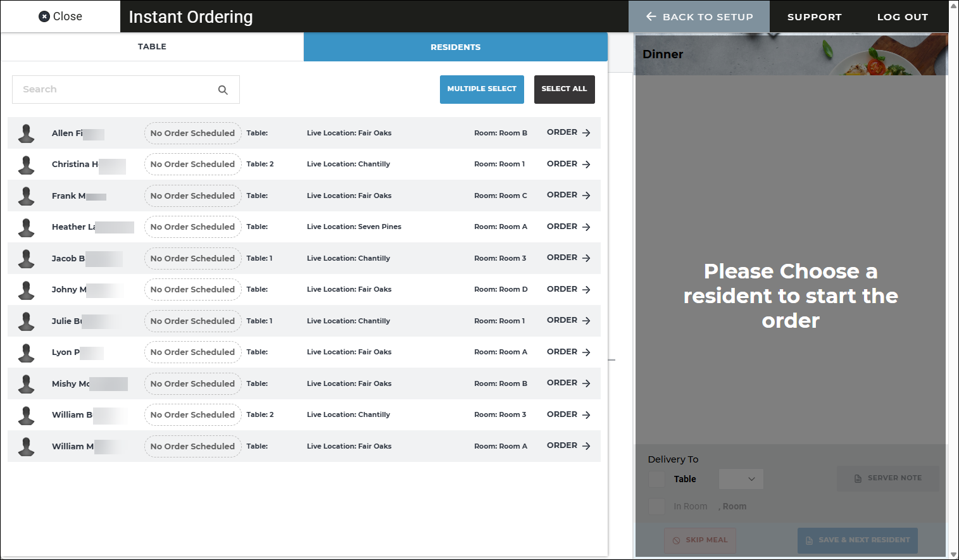Viewport: 959px width, 560px height.
Task: Click Jacob's resident avatar icon
Action: (x=27, y=258)
